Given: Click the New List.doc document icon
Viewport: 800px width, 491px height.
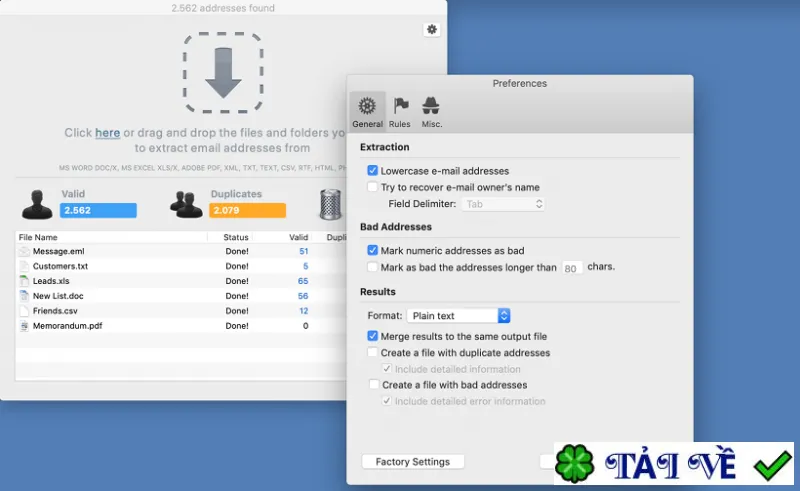Looking at the screenshot, I should click(x=24, y=296).
